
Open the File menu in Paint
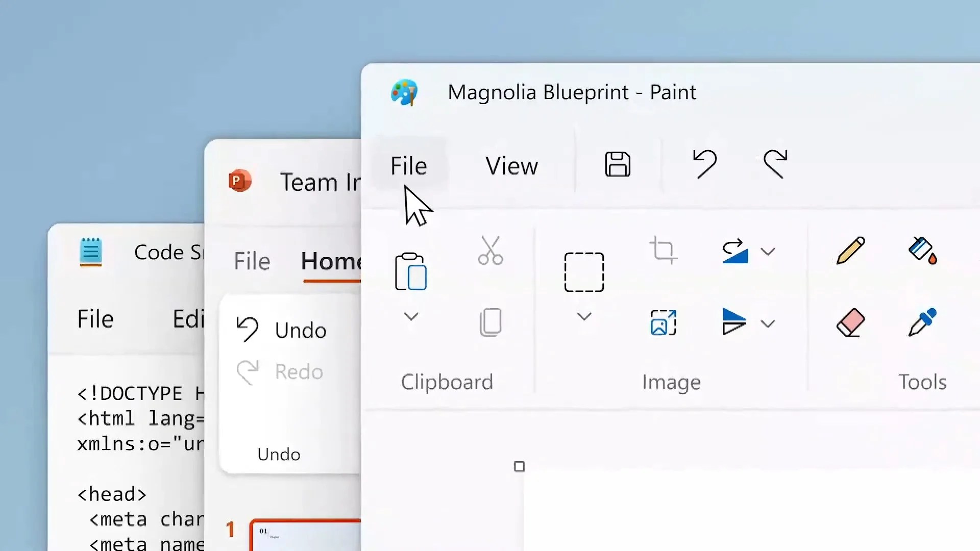408,166
